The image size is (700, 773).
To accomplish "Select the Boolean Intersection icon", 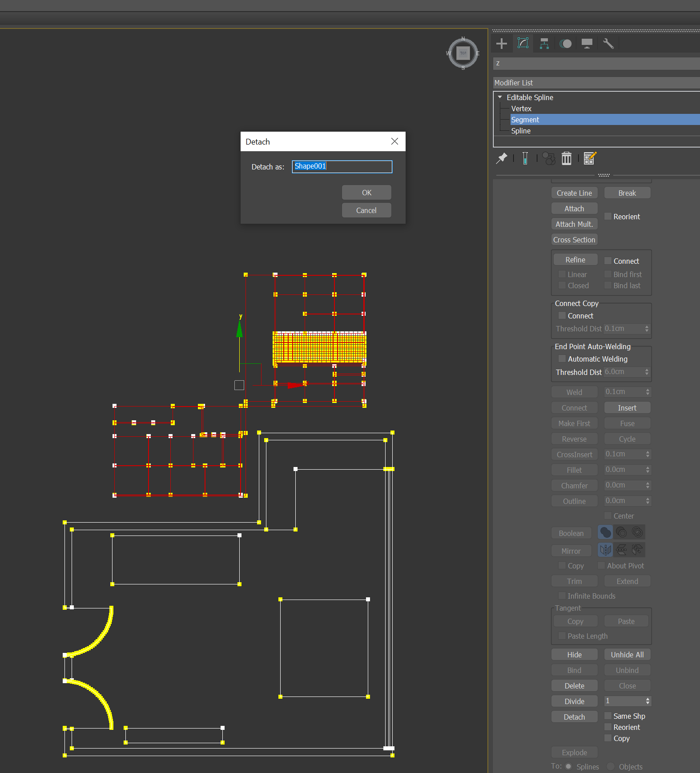I will [637, 532].
